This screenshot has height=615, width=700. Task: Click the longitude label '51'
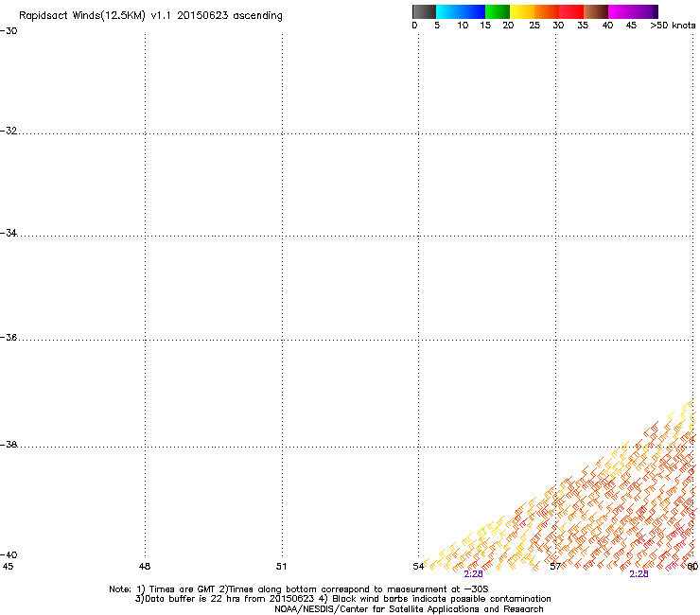(281, 567)
